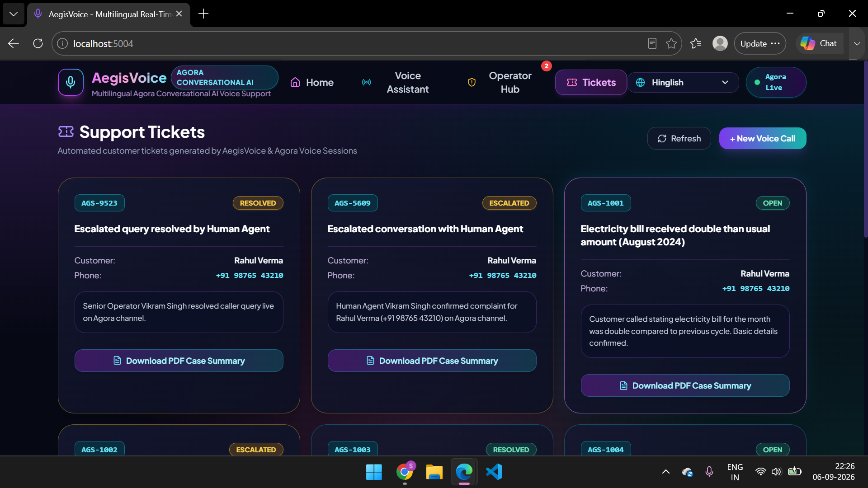The height and width of the screenshot is (488, 868).
Task: Click the RESOLVED badge on AGS-9523
Action: pos(258,203)
